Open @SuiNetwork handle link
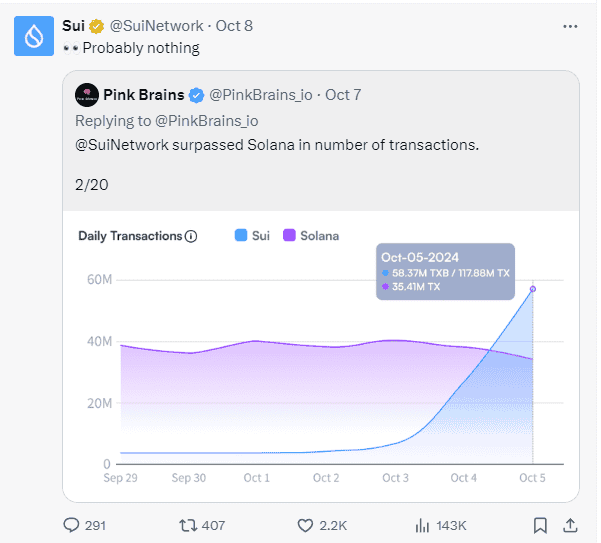 click(156, 26)
